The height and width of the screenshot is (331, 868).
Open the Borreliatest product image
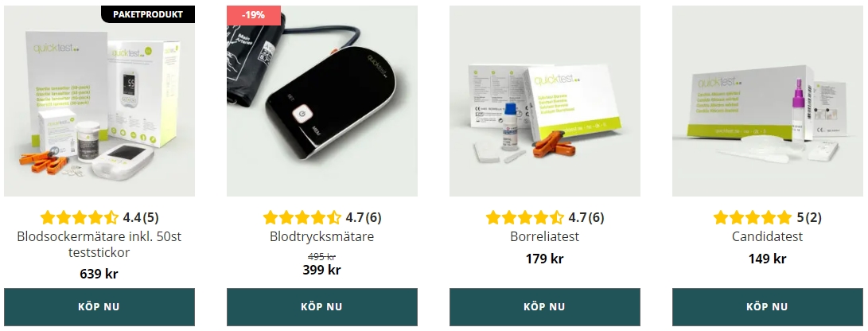(x=545, y=101)
